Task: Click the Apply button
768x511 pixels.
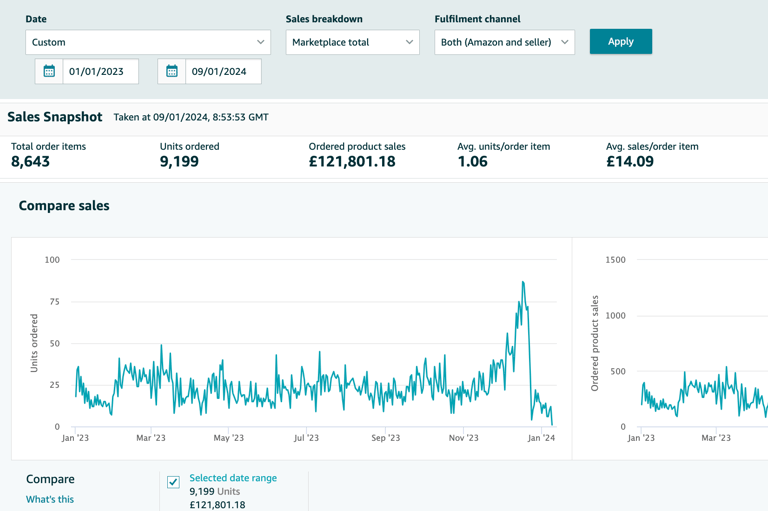Action: click(620, 41)
